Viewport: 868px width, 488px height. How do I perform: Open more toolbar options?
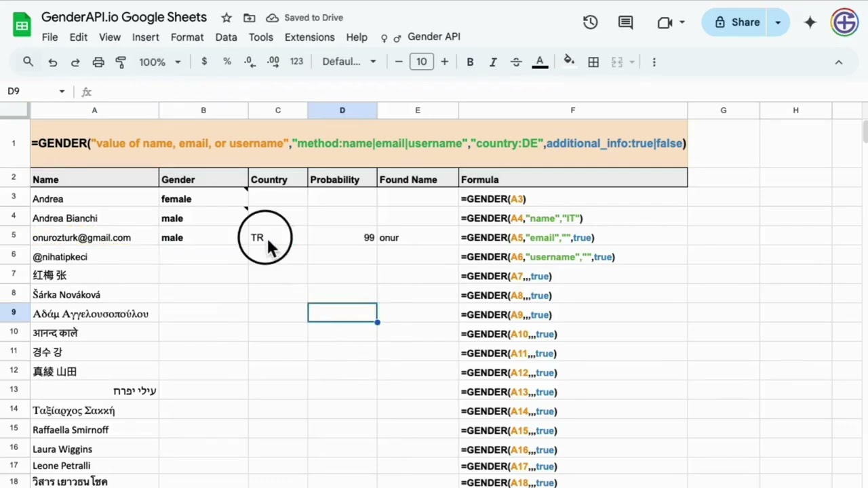pyautogui.click(x=654, y=62)
